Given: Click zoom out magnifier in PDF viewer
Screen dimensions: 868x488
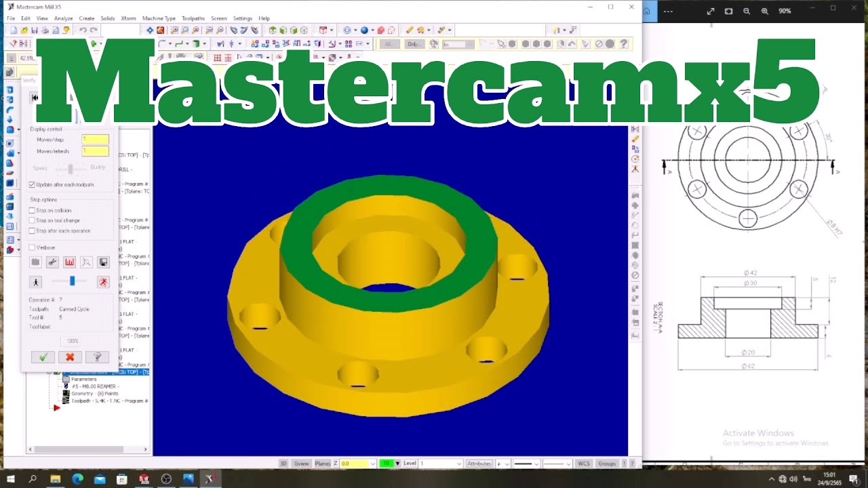Looking at the screenshot, I should click(x=747, y=11).
